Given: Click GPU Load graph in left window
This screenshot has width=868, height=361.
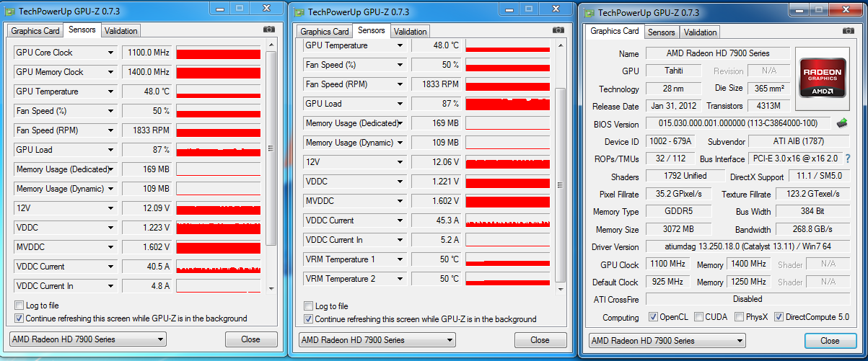Looking at the screenshot, I should coord(218,150).
